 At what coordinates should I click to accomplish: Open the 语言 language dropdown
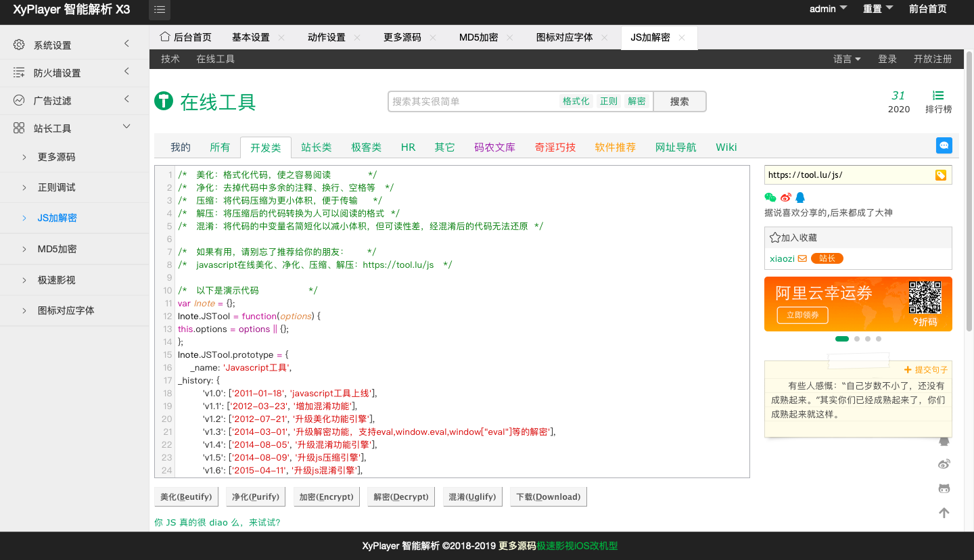coord(847,59)
